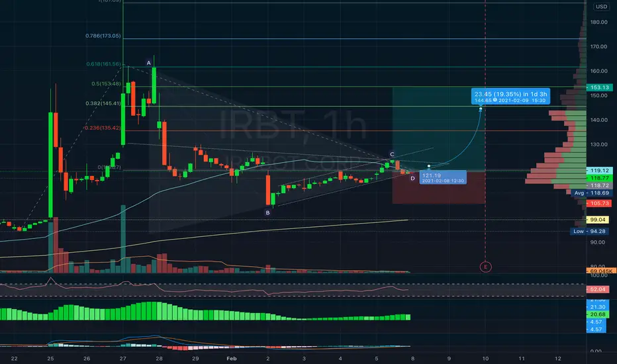Click the 119.12 price tag on axis
Viewport: 617px width, 364px height.
[599, 170]
